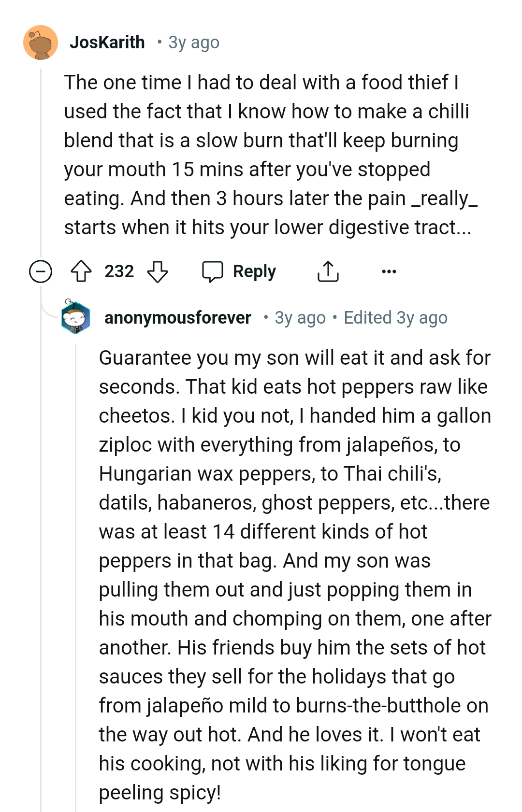Downvote JosKarith's comment
The image size is (522, 812).
[157, 271]
